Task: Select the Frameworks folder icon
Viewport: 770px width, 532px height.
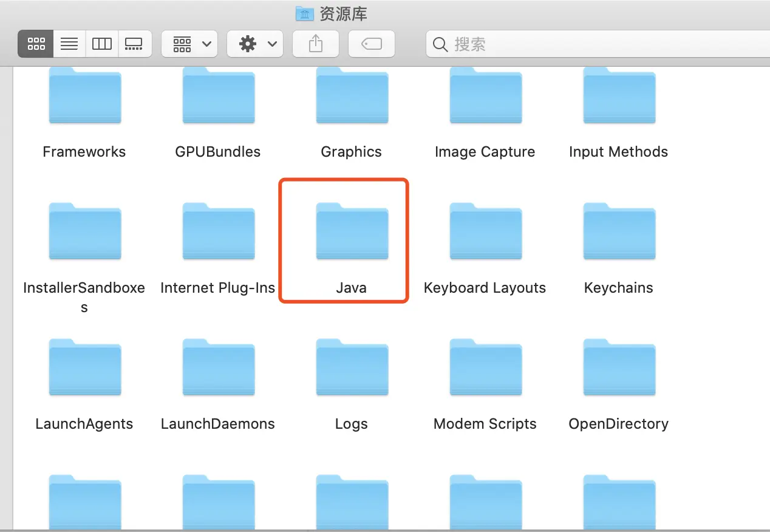Action: [x=85, y=95]
